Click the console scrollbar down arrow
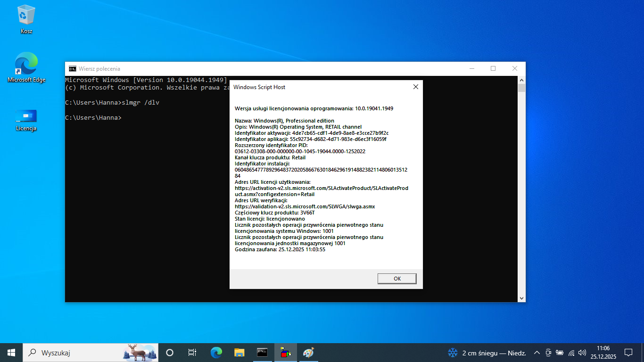The image size is (644, 362). click(x=521, y=298)
